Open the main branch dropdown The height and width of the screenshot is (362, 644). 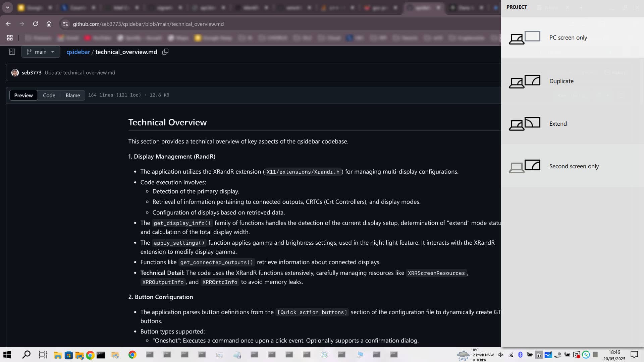tap(40, 52)
